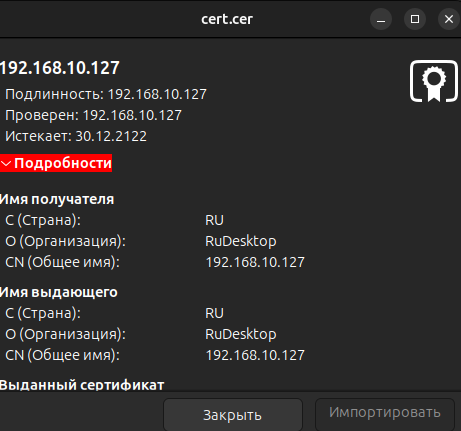Click the Имя получателя section heading
The width and height of the screenshot is (461, 431).
pyautogui.click(x=57, y=199)
